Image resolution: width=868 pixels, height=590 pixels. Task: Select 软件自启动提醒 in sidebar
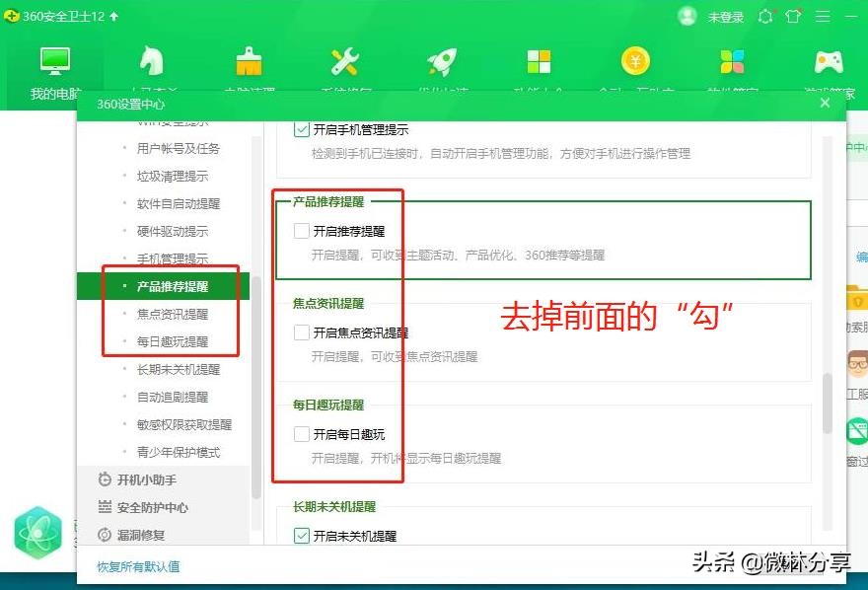pyautogui.click(x=178, y=203)
